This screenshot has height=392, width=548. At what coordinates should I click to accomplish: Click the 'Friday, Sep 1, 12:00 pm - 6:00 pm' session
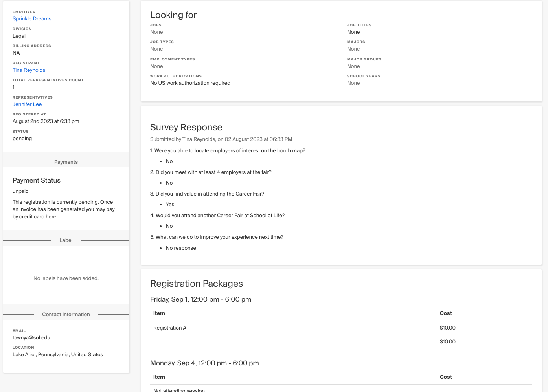click(x=200, y=299)
